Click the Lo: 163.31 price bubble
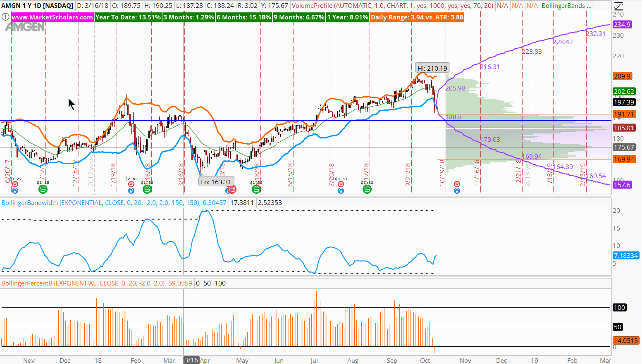 coord(216,182)
